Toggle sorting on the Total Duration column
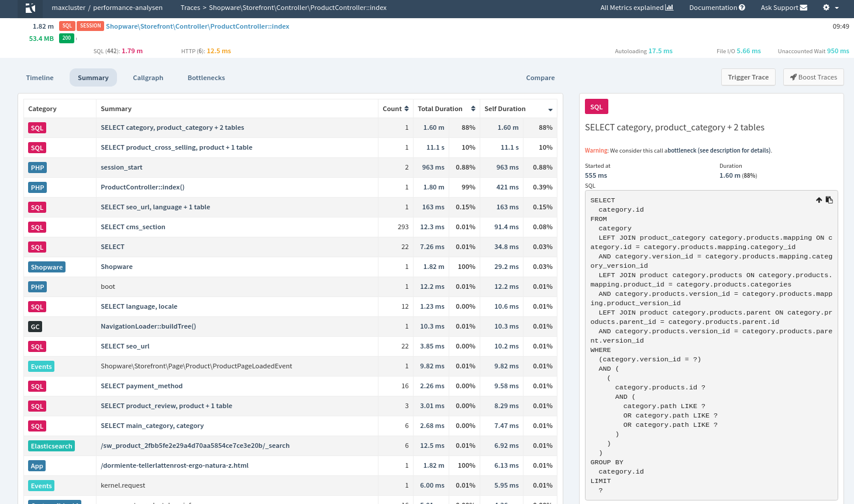This screenshot has width=854, height=504. (472, 108)
